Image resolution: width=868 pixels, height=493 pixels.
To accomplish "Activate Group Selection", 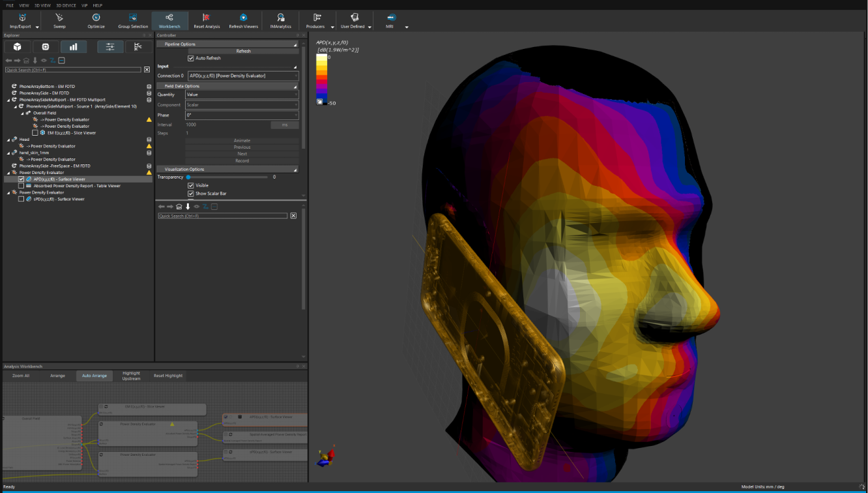I will (133, 20).
